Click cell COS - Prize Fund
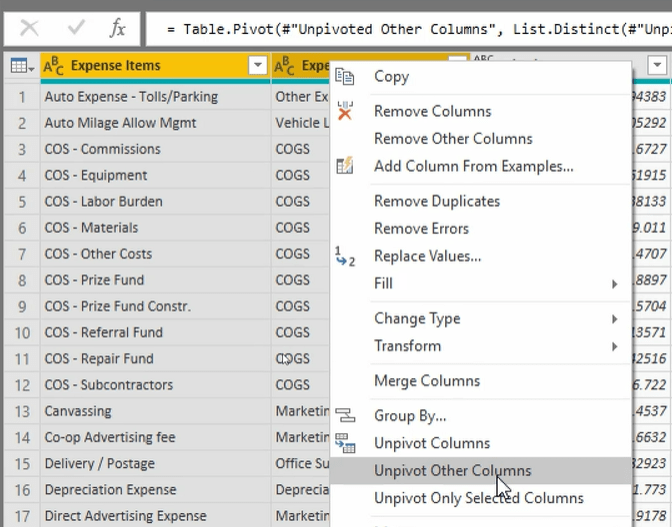 click(x=156, y=280)
